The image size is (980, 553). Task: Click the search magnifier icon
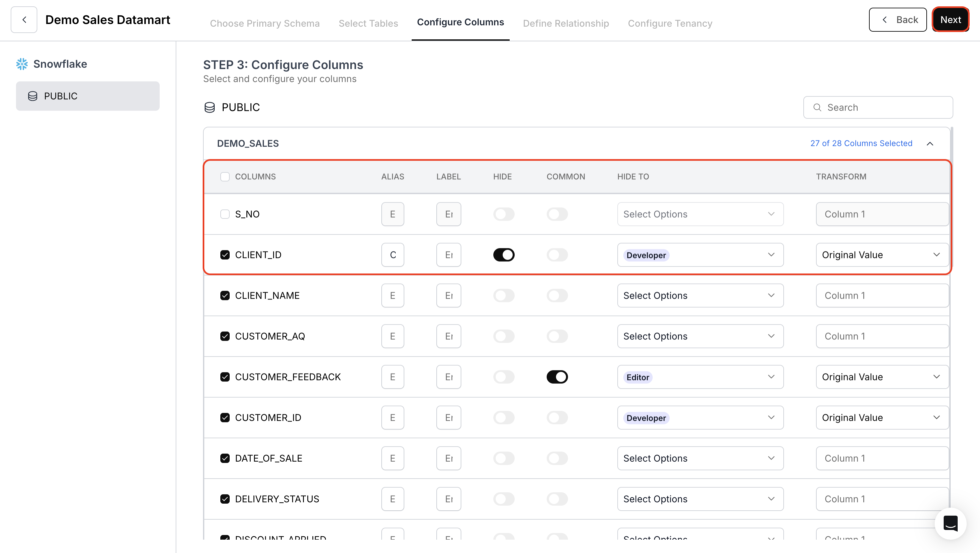817,107
